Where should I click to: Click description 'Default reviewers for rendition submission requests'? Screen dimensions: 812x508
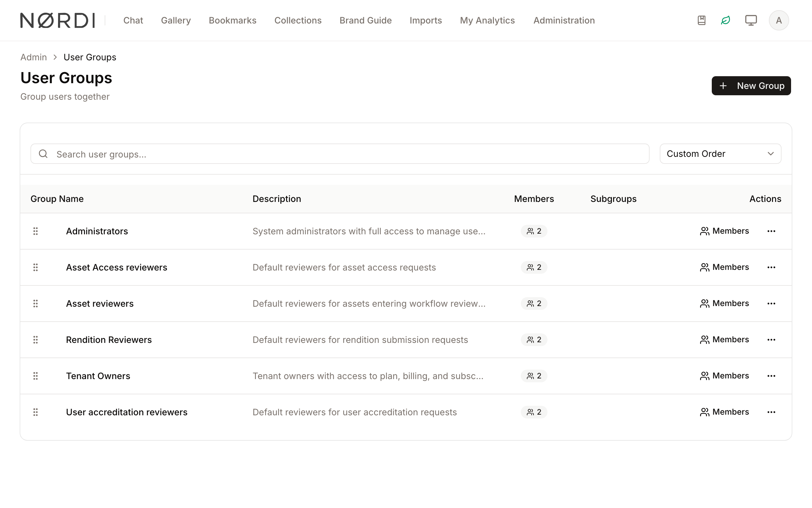(x=360, y=340)
